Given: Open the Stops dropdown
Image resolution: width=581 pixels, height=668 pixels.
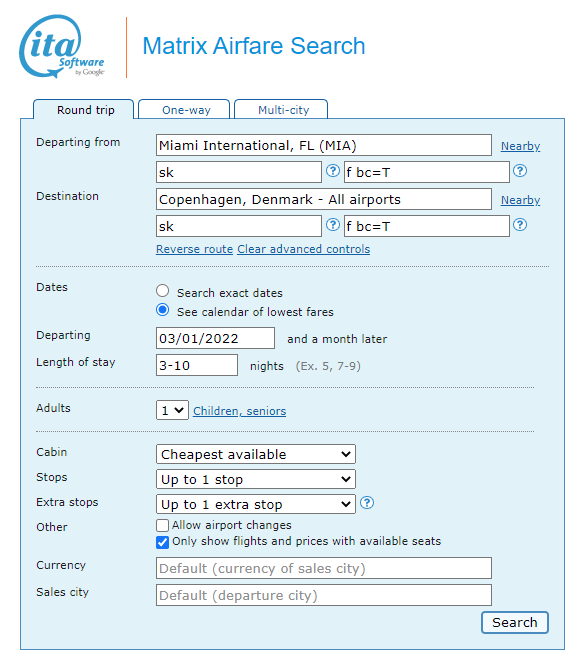Looking at the screenshot, I should click(256, 479).
